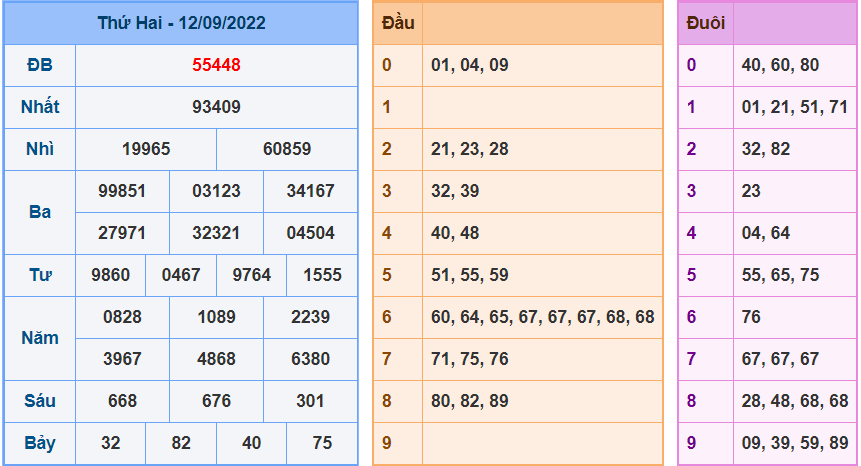
Task: Click Đầu row 7 values "71, 75, 76"
Action: click(x=469, y=359)
